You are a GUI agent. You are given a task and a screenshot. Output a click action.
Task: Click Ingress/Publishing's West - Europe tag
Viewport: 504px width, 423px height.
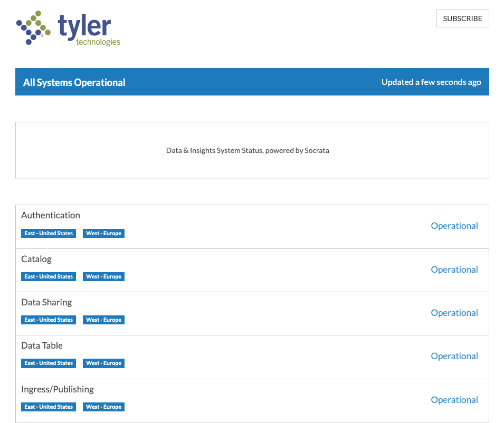[103, 407]
